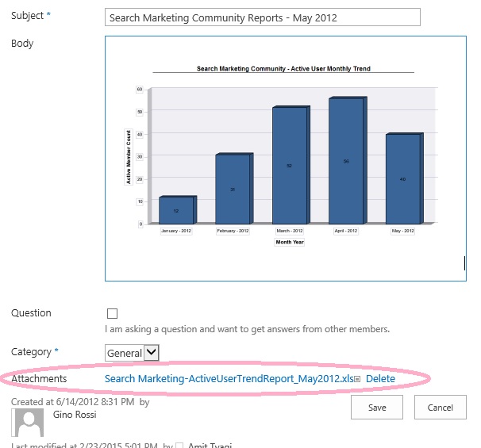Click Gino Rossi's profile avatar
Screen dimensions: 481x448
(27, 423)
